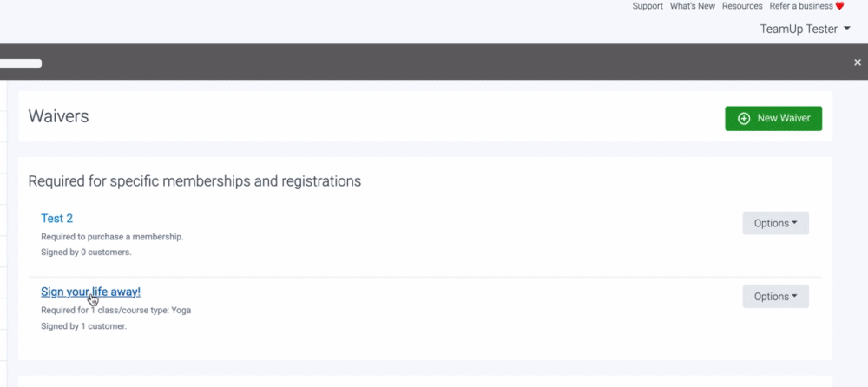Image resolution: width=868 pixels, height=387 pixels.
Task: Click the arrow in Test 2's Options button
Action: pos(795,223)
